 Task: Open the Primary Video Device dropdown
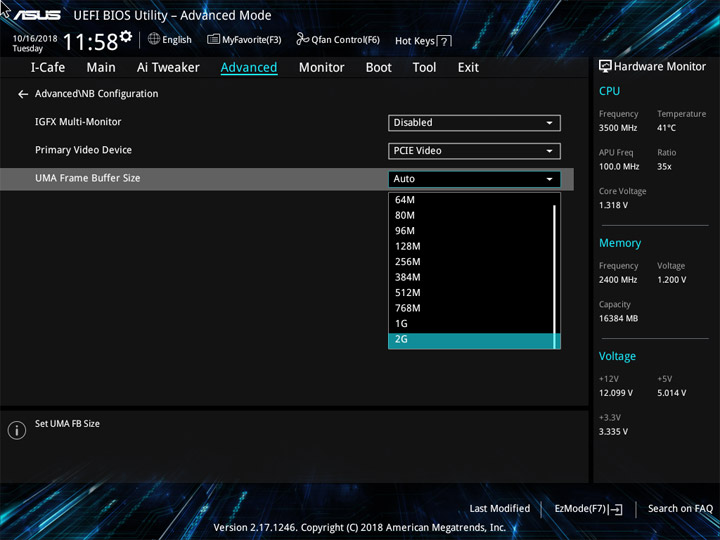[474, 151]
